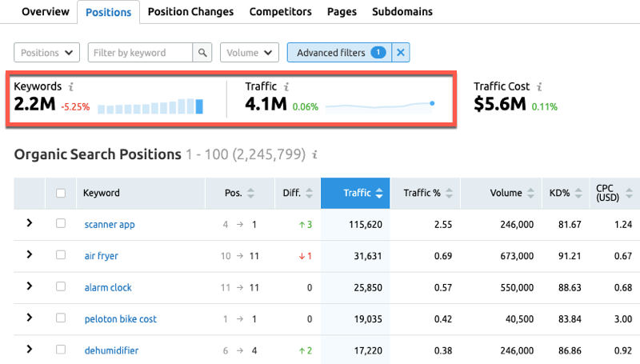Click info icon after Organic Search Positions count

click(x=315, y=154)
